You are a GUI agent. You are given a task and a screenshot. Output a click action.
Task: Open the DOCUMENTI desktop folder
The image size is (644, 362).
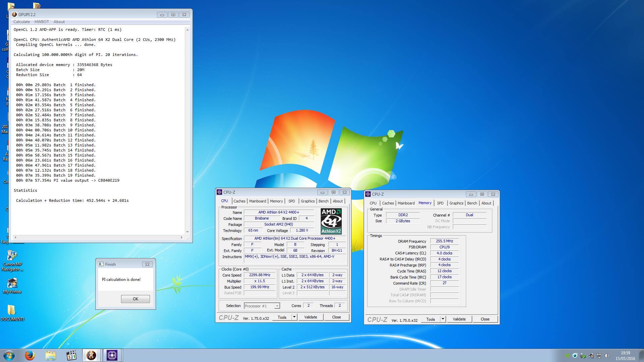pyautogui.click(x=12, y=313)
